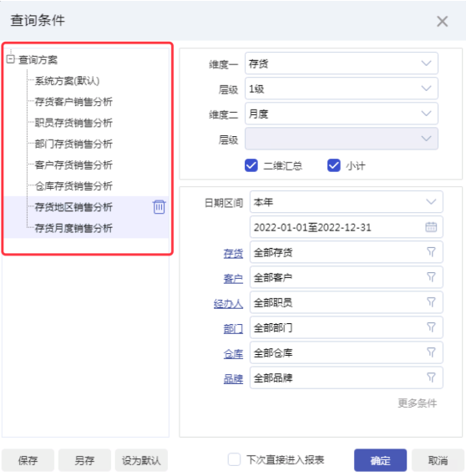Screen dimensions: 466x476
Task: Expand the 日期区间 dropdown showing 本年
Action: click(346, 202)
